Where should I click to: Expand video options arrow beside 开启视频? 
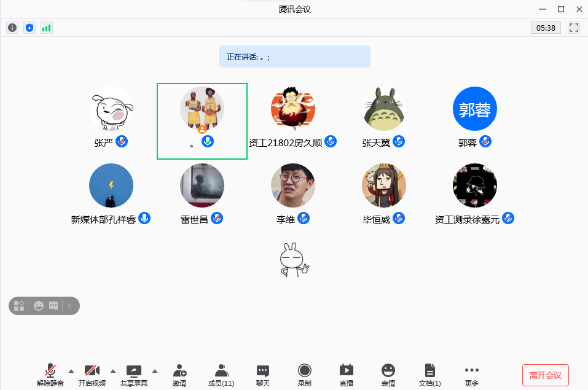coord(113,371)
